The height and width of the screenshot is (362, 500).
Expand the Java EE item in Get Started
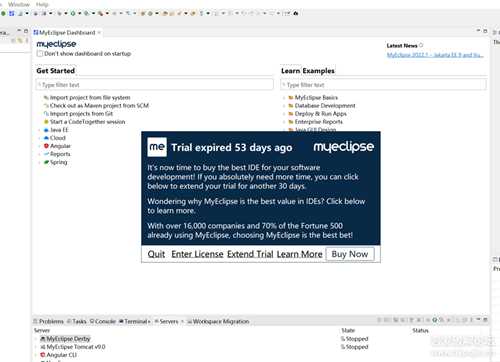[x=40, y=130]
